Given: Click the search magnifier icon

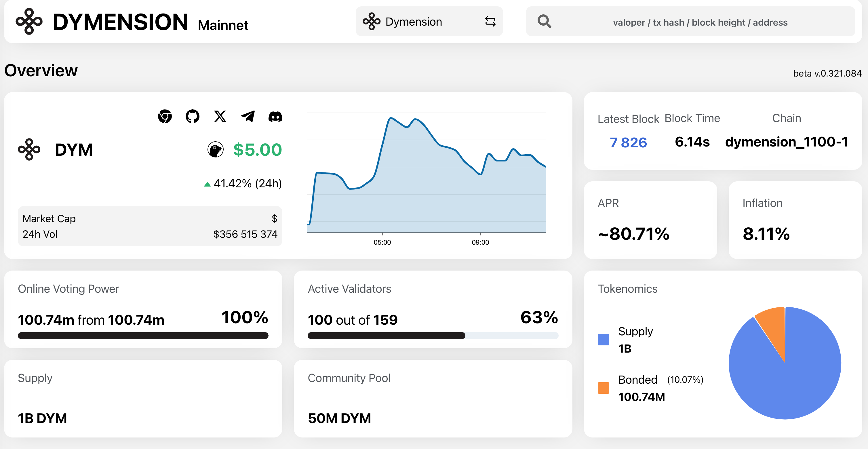Looking at the screenshot, I should pyautogui.click(x=544, y=22).
